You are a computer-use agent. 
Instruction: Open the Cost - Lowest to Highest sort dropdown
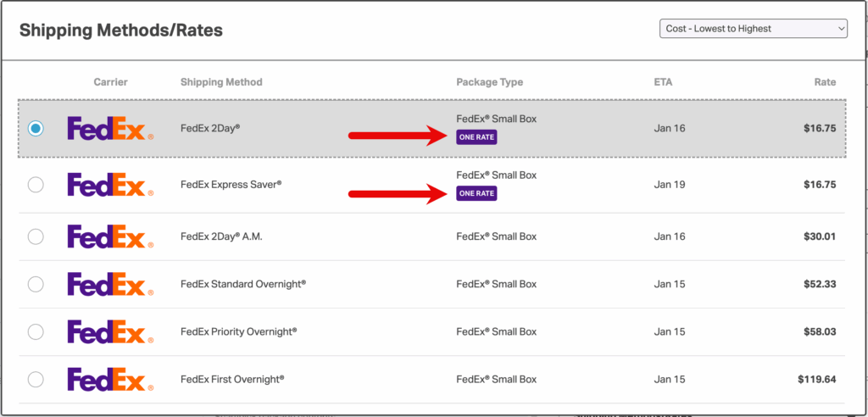click(753, 29)
